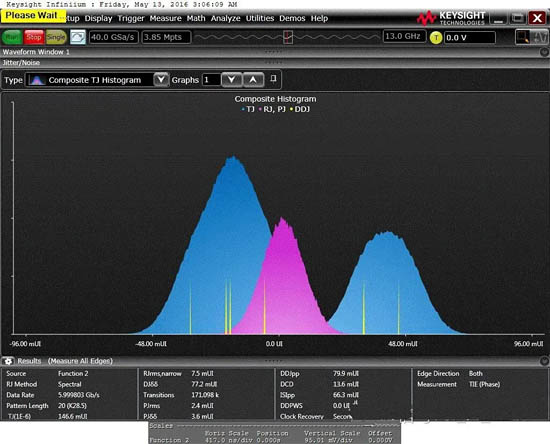Click the zoom tool icon at top right

pyautogui.click(x=523, y=37)
